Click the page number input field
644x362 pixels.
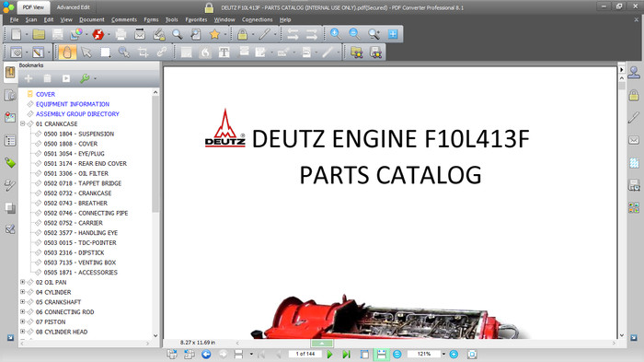tap(305, 354)
